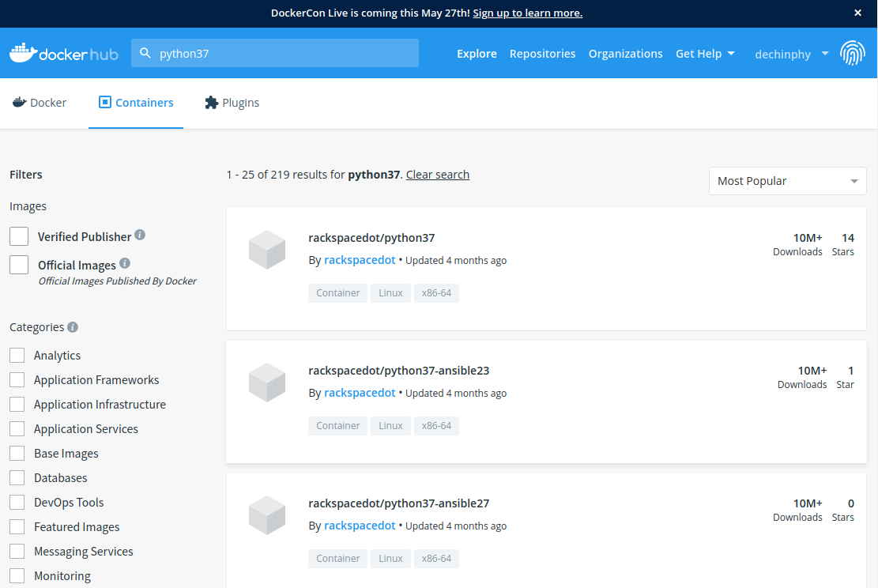The height and width of the screenshot is (588, 878).
Task: Open rackspacedot/python37-ansible27 result title
Action: [x=398, y=503]
